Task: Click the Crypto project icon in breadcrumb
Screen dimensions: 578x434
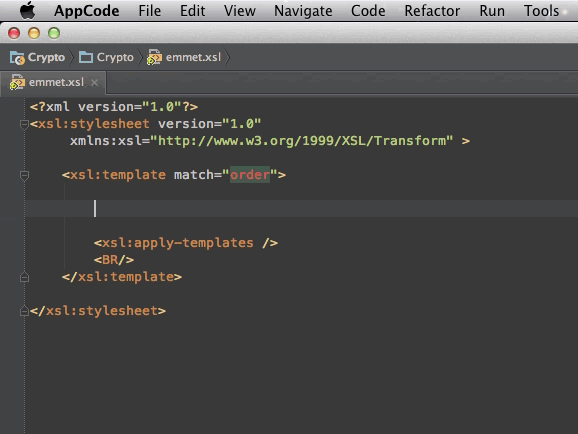Action: [17, 58]
